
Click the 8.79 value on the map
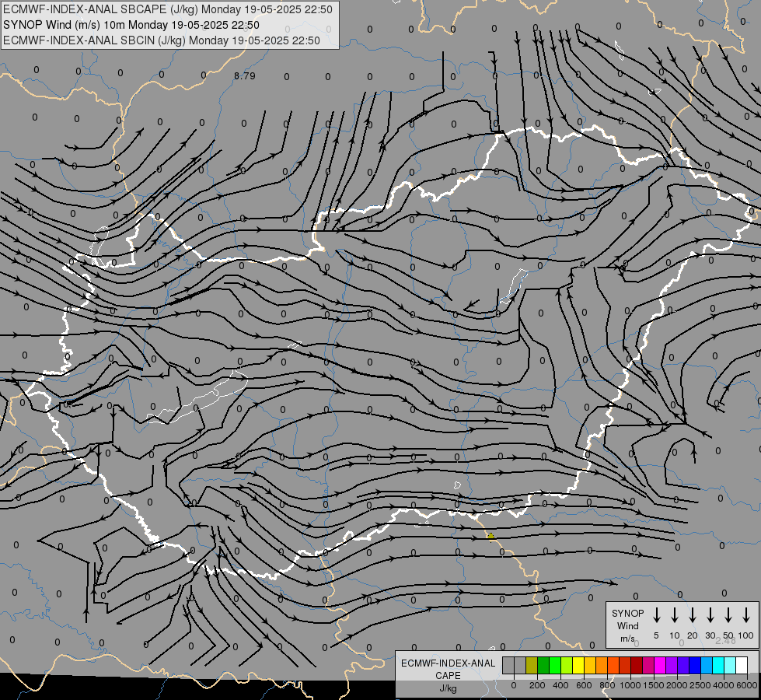coord(245,75)
